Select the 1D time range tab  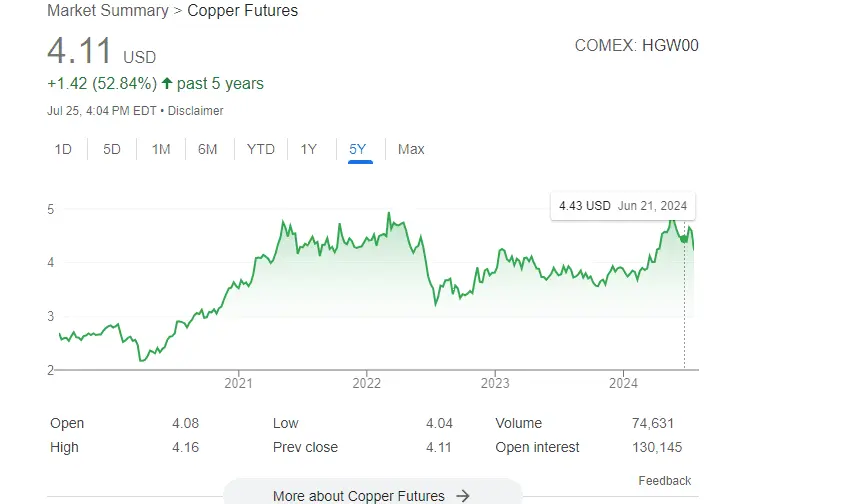(x=63, y=149)
